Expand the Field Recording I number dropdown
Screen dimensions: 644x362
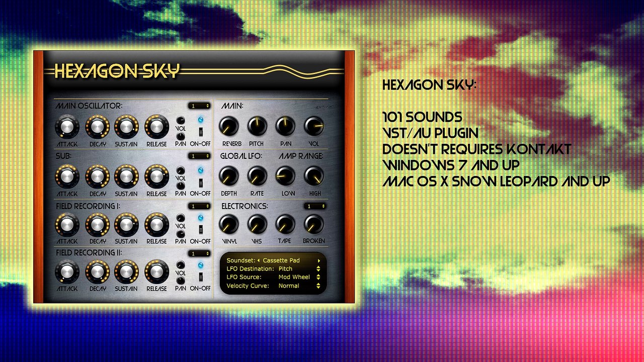point(199,206)
